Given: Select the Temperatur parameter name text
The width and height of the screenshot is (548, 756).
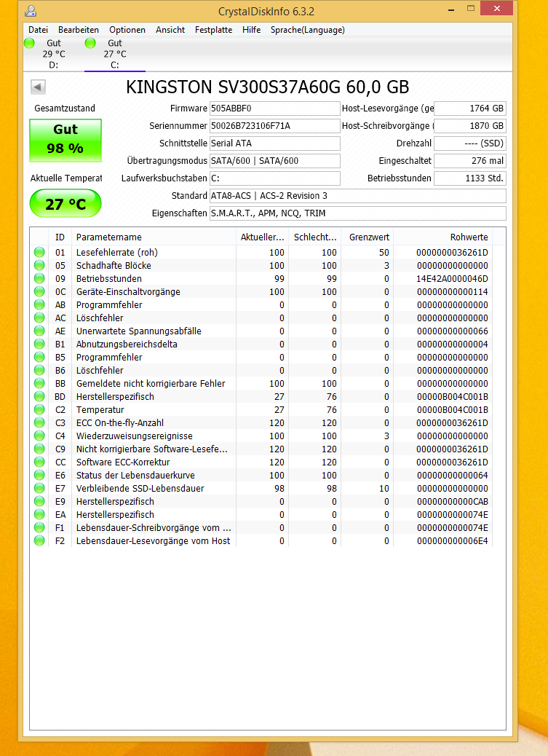Looking at the screenshot, I should (x=100, y=410).
